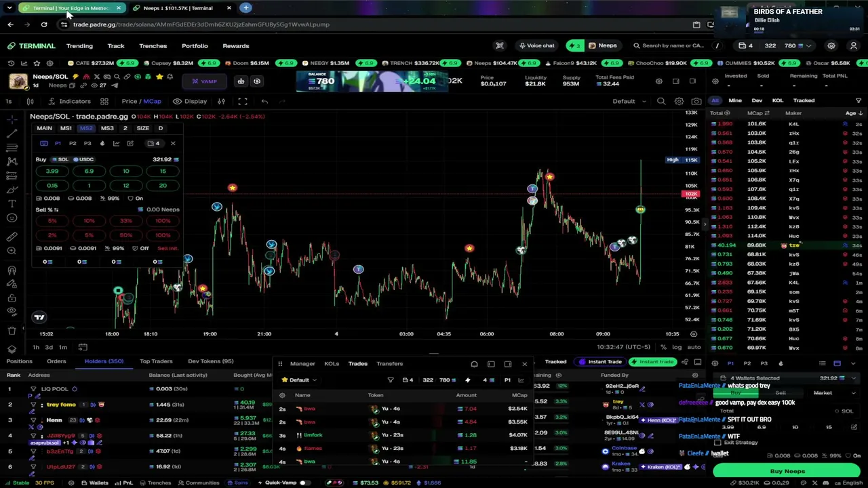Select the crosshair cursor tool
This screenshot has width=868, height=488.
coord(12,119)
